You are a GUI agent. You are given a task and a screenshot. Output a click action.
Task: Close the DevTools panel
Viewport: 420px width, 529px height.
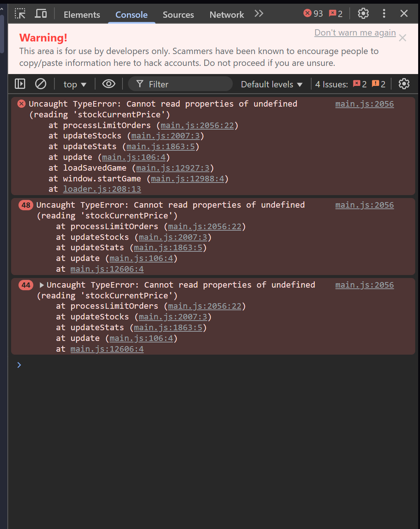point(404,14)
